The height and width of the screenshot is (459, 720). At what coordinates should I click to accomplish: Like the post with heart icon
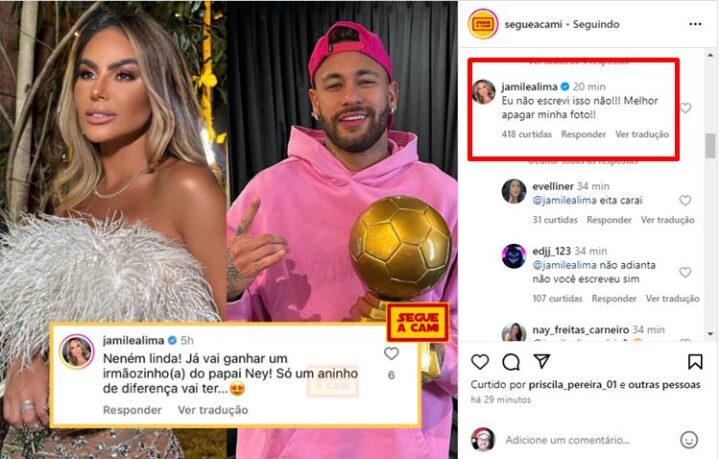coord(480,362)
